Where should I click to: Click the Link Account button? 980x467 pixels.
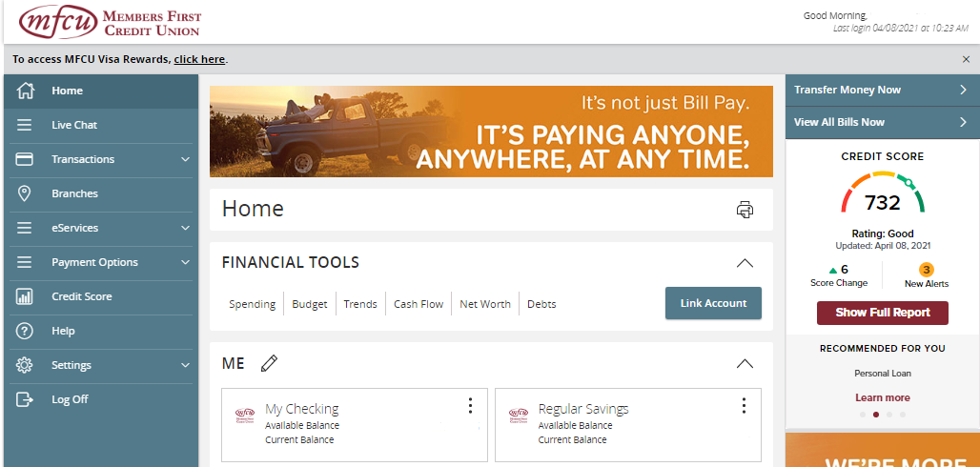pyautogui.click(x=713, y=303)
